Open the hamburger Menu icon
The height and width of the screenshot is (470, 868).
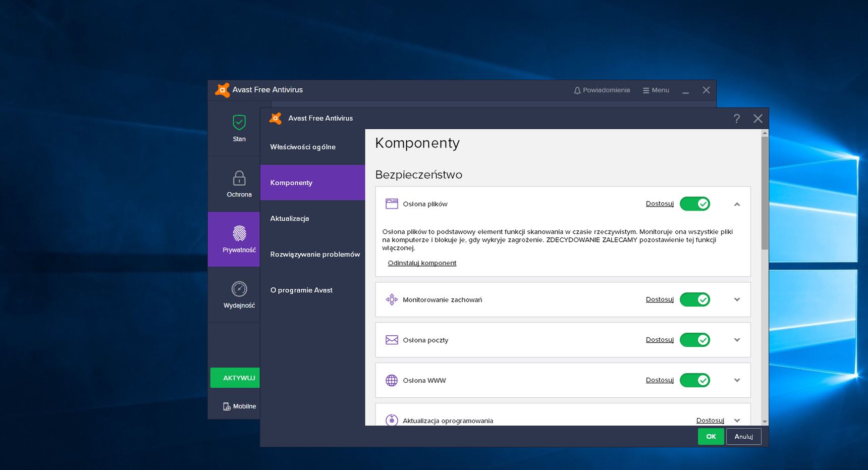646,90
